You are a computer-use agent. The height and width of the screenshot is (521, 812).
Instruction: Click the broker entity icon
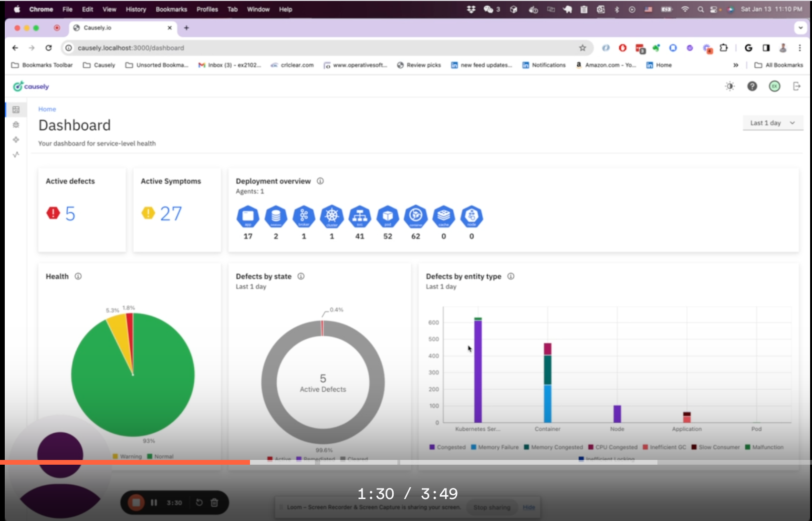(304, 217)
